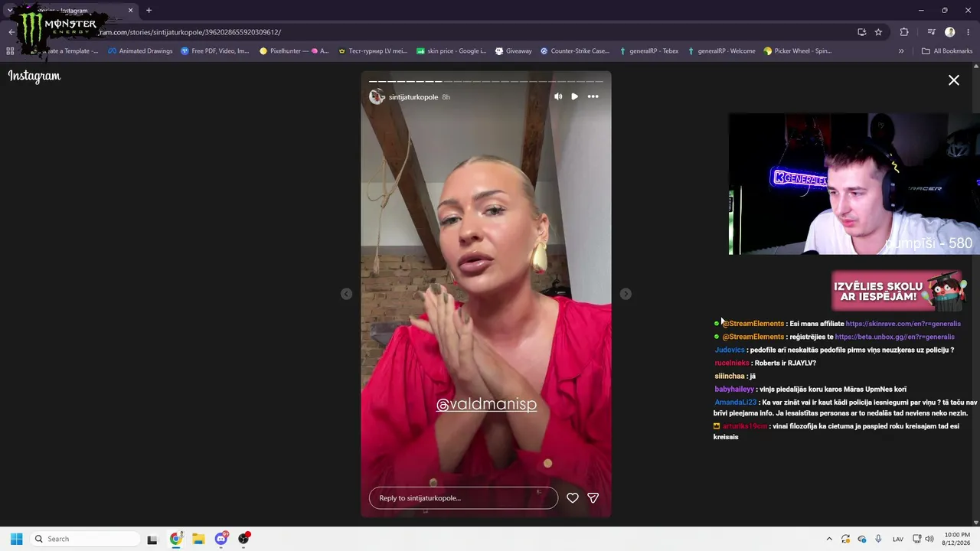Screen dimensions: 980x551
Task: Open the Windows Start menu
Action: pyautogui.click(x=16, y=539)
